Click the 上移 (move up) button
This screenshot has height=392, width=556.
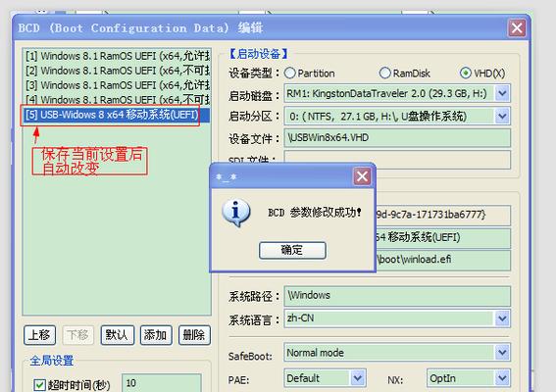click(x=39, y=335)
